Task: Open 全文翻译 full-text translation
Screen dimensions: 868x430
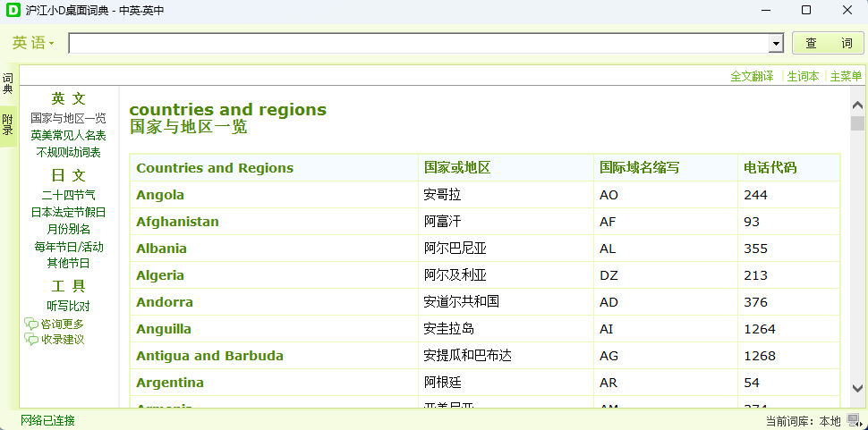Action: pos(752,77)
